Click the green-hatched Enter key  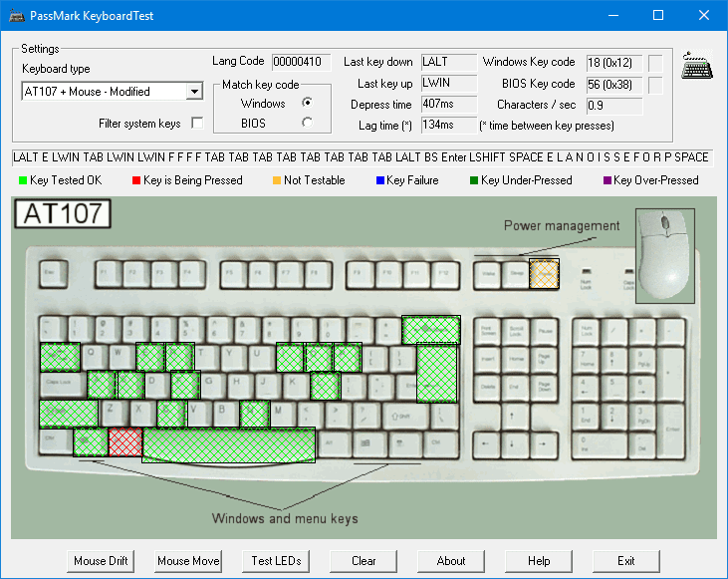(436, 372)
